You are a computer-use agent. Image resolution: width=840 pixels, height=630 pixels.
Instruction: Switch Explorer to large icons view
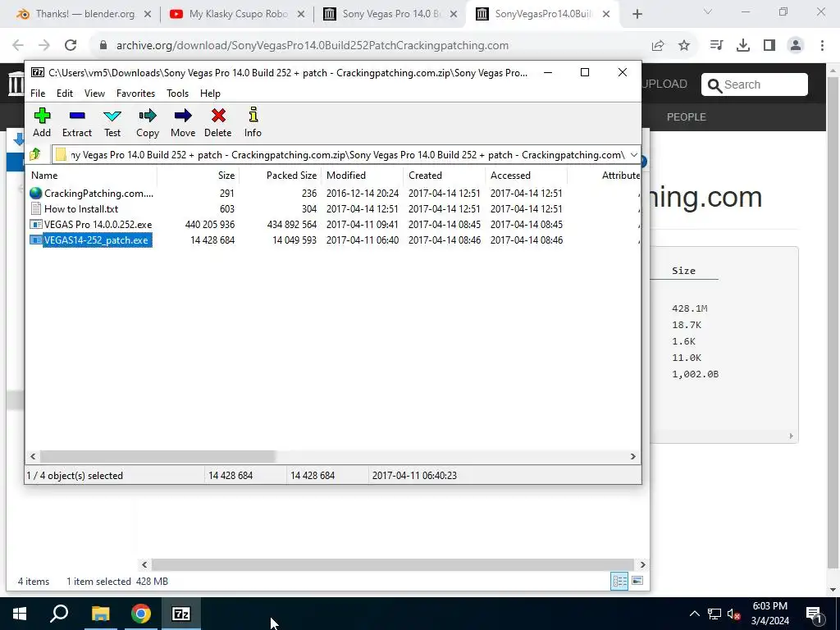pyautogui.click(x=637, y=581)
